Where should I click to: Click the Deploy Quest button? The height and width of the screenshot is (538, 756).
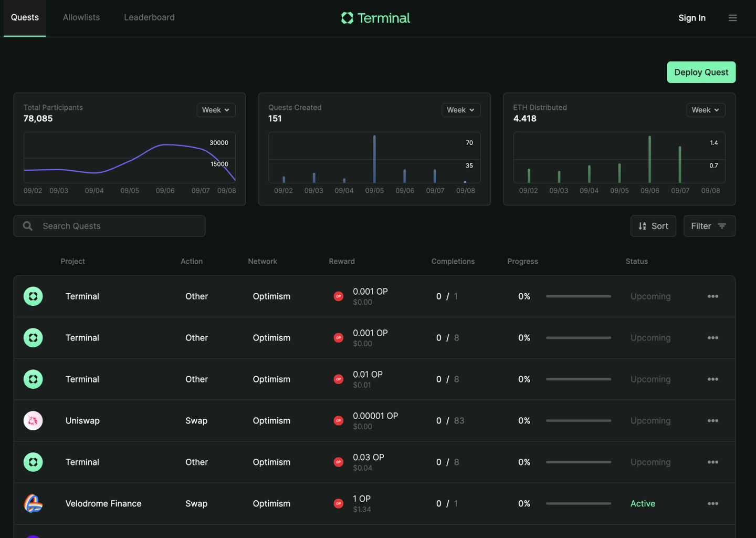click(x=701, y=72)
